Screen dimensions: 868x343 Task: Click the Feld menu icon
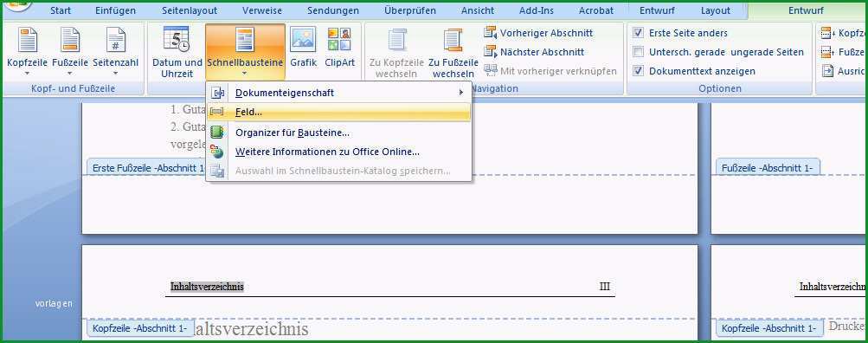tap(217, 112)
